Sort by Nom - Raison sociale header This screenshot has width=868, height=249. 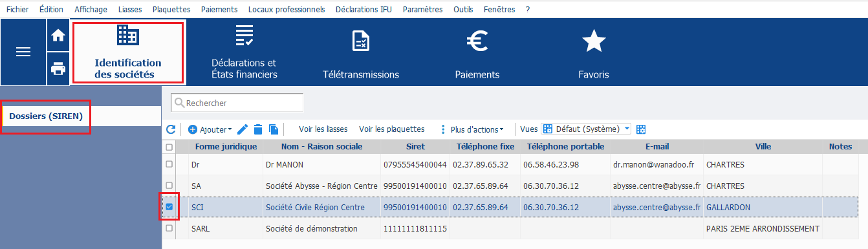click(321, 147)
